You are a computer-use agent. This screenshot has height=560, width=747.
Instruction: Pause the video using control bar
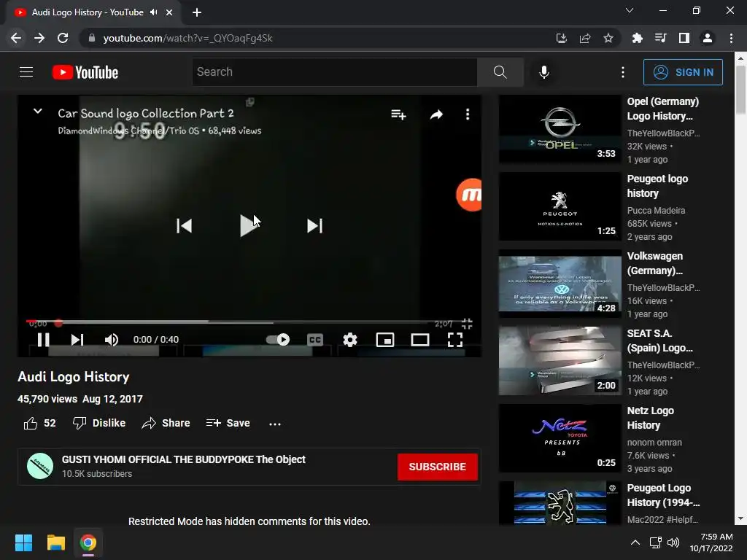43,340
